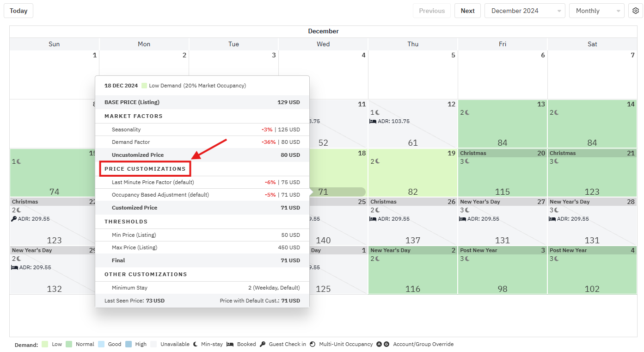Click the bed icon on Thursday 12

372,121
